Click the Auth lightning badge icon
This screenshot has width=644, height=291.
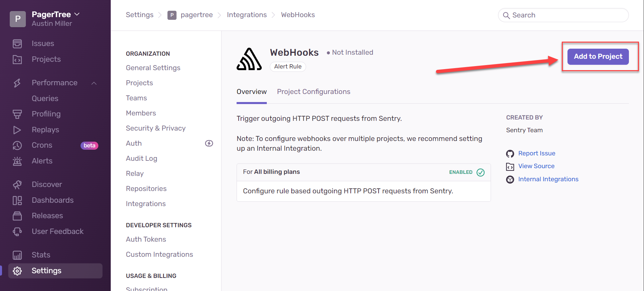coord(209,143)
